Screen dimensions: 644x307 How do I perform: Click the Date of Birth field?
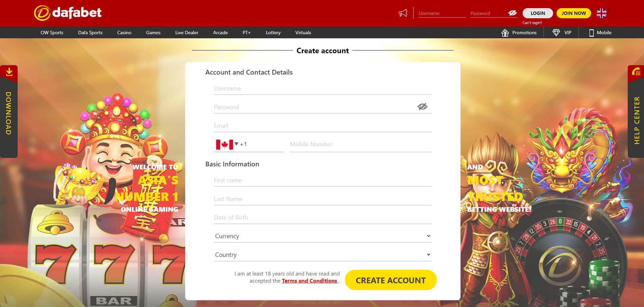pos(322,217)
